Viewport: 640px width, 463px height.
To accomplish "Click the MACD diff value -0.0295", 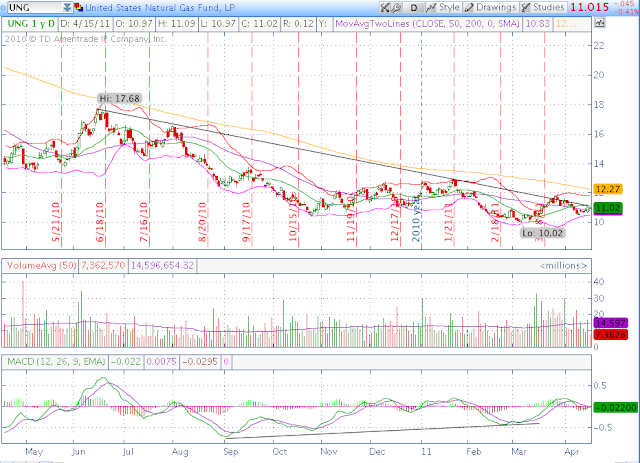I will (200, 362).
